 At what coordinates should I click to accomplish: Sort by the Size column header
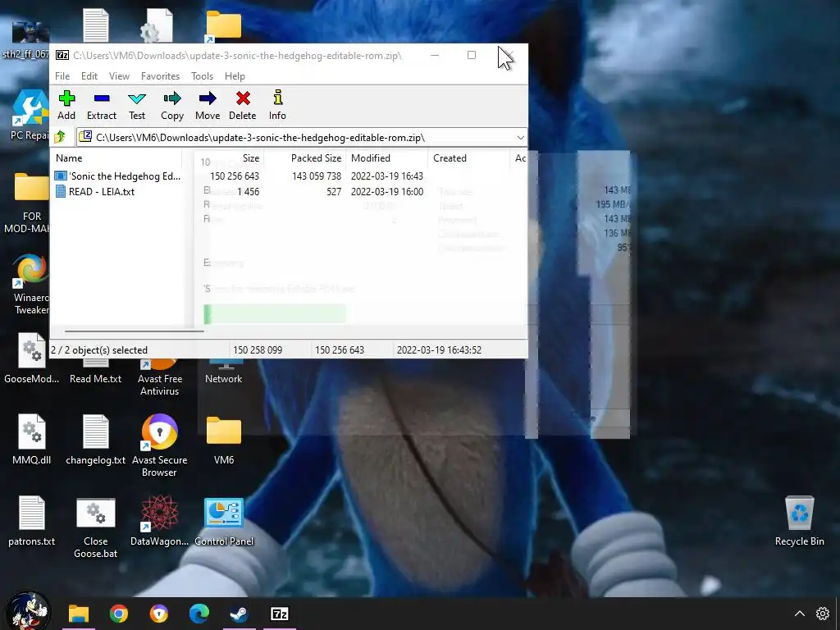pos(223,158)
